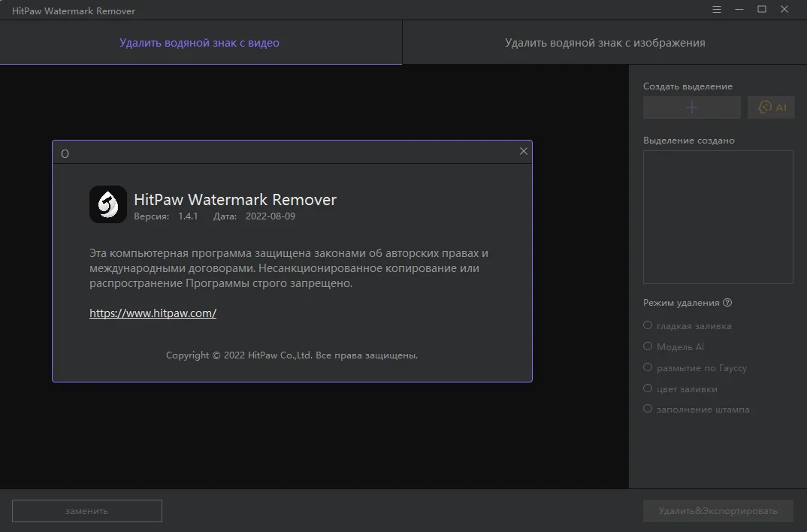Click the version number 1.4.1 text
The image size is (807, 532).
(x=188, y=216)
